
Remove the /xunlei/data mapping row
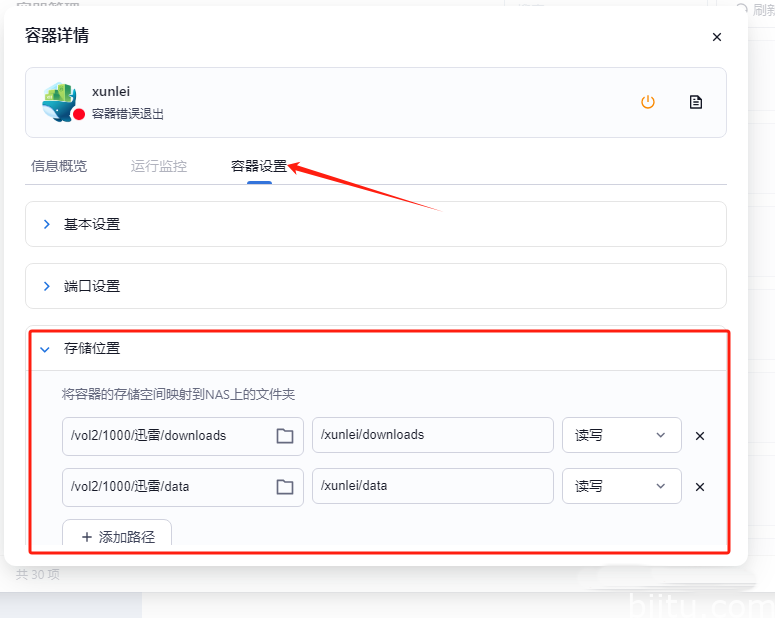pos(700,487)
